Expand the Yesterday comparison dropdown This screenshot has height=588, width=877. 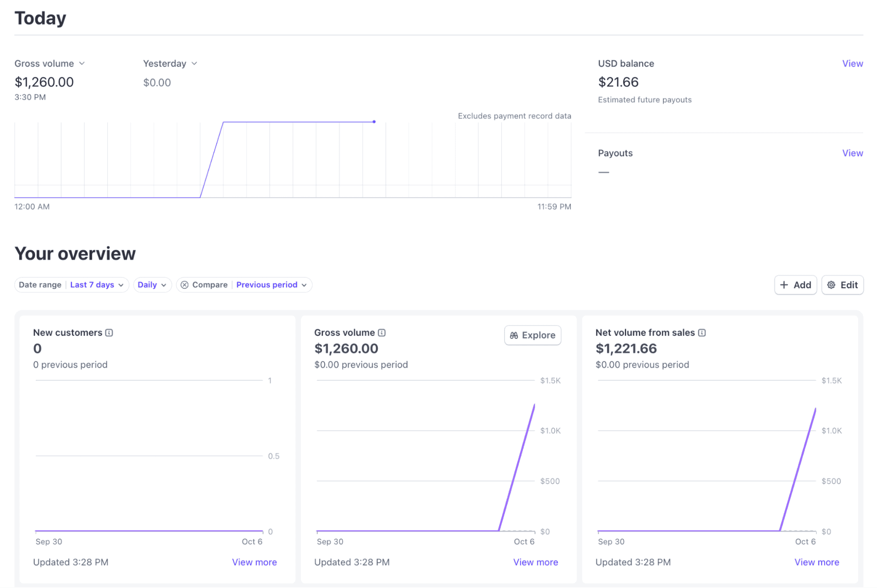170,64
